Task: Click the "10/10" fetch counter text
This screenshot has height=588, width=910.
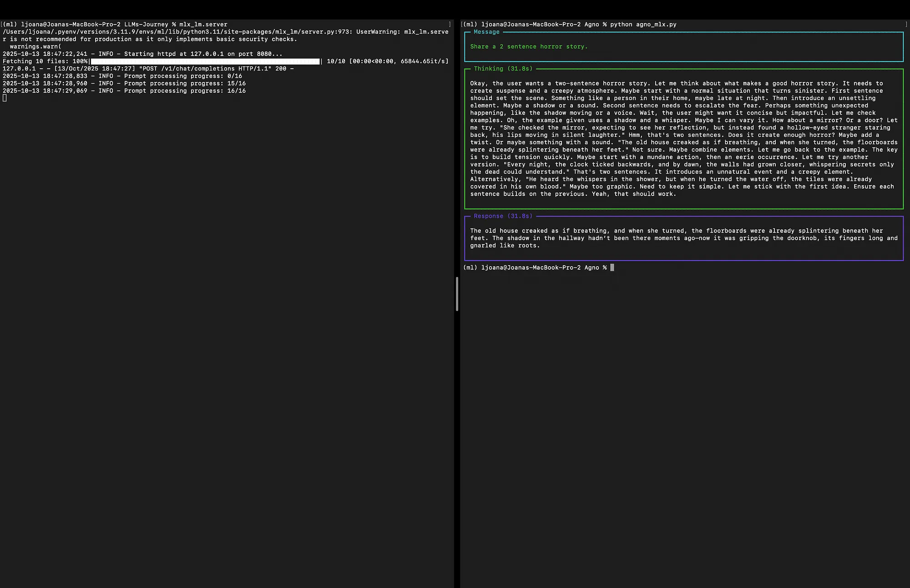Action: (336, 61)
